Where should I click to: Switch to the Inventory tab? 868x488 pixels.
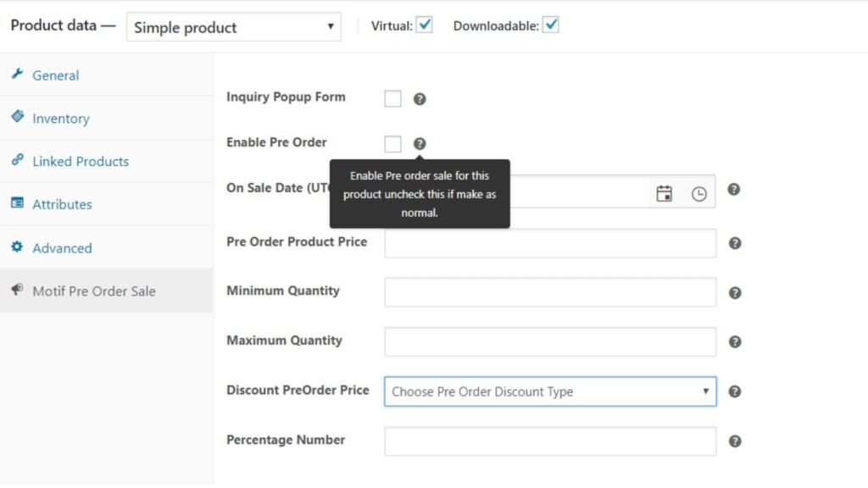click(64, 119)
